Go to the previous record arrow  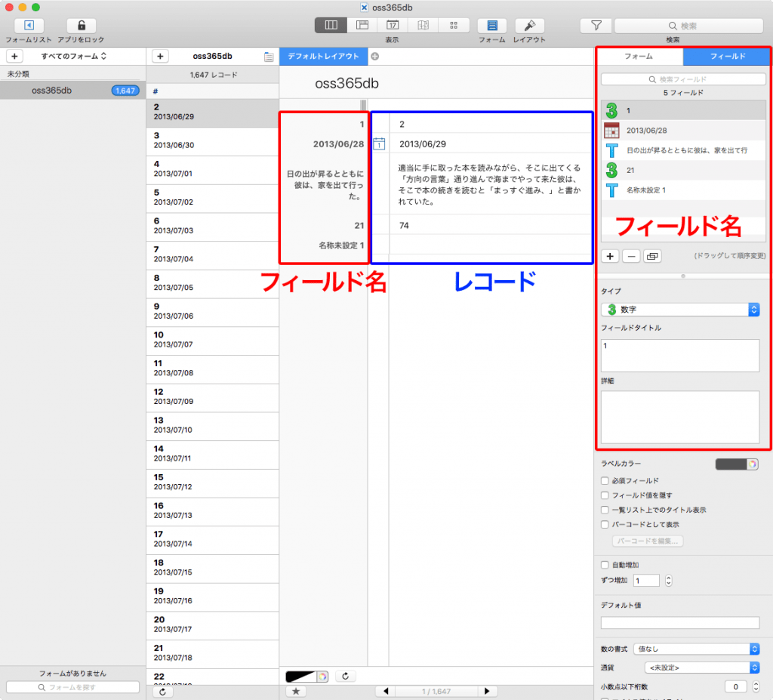coord(386,691)
